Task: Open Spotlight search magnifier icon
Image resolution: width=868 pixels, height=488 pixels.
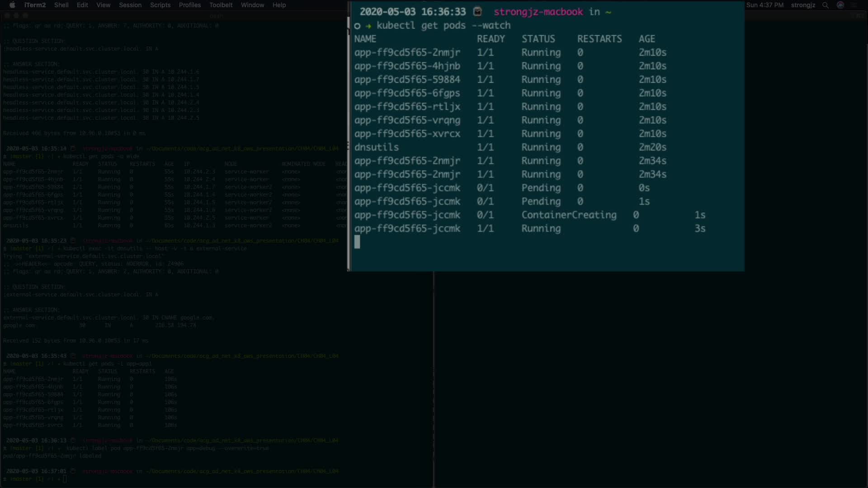Action: pos(826,5)
